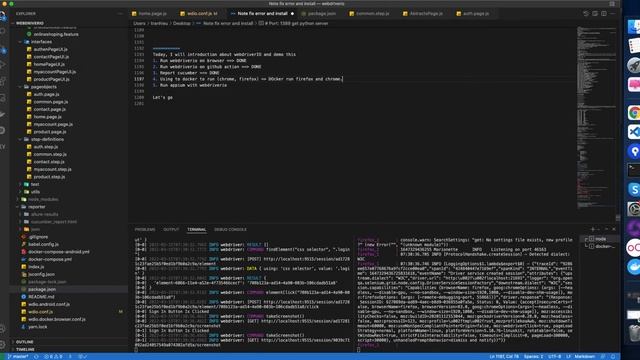Open the .gitignore file
Viewport: 640px width, 360px height.
coord(38,237)
